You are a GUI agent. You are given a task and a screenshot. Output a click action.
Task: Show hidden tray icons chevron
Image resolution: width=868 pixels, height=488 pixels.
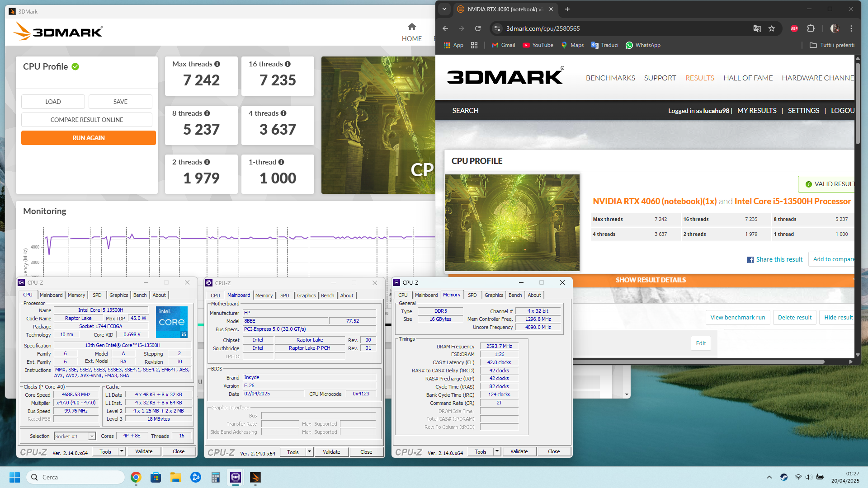pos(769,477)
